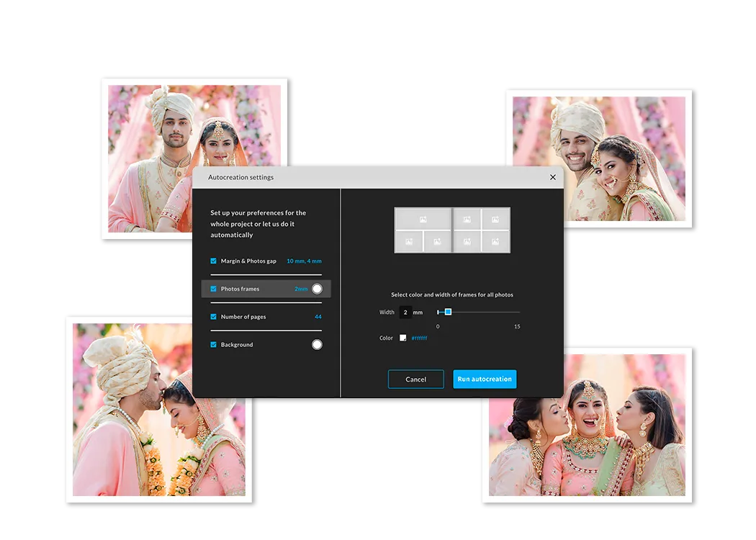Uncheck the Margin & Photos gap checkbox
This screenshot has height=540, width=756.
tap(213, 261)
